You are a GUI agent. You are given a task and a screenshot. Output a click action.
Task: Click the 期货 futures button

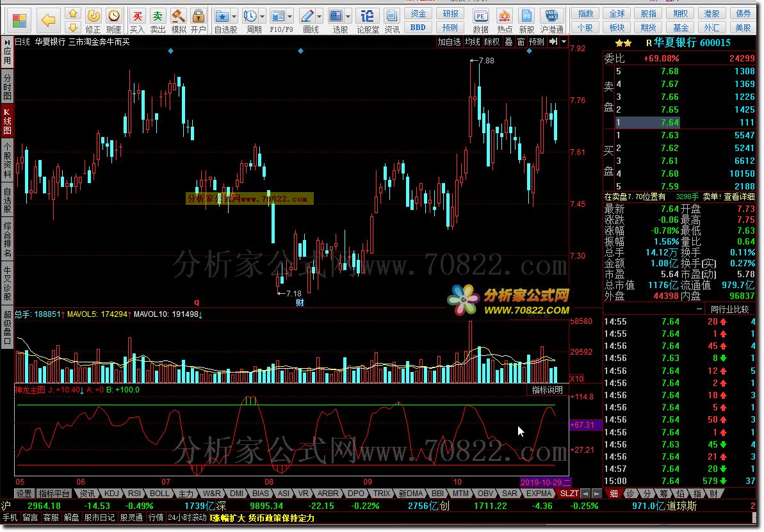(x=648, y=28)
